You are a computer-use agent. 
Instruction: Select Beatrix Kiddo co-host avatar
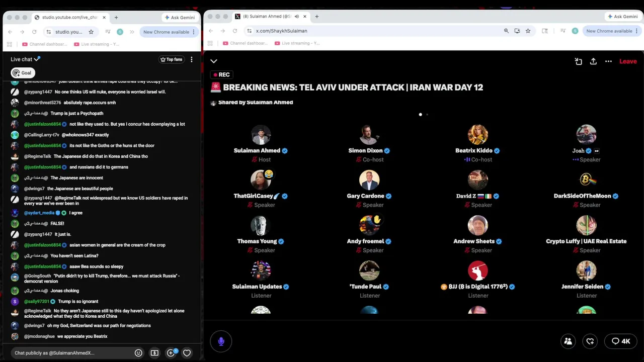477,135
